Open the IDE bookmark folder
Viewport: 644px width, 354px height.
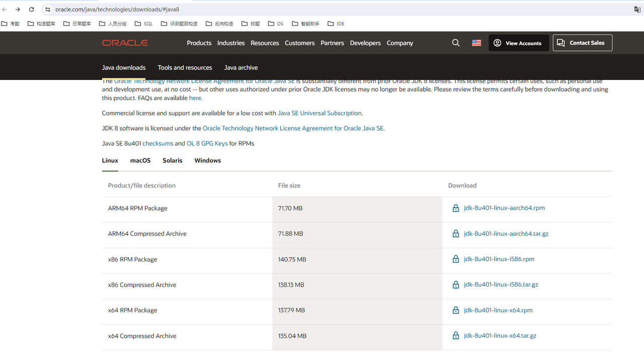point(336,24)
